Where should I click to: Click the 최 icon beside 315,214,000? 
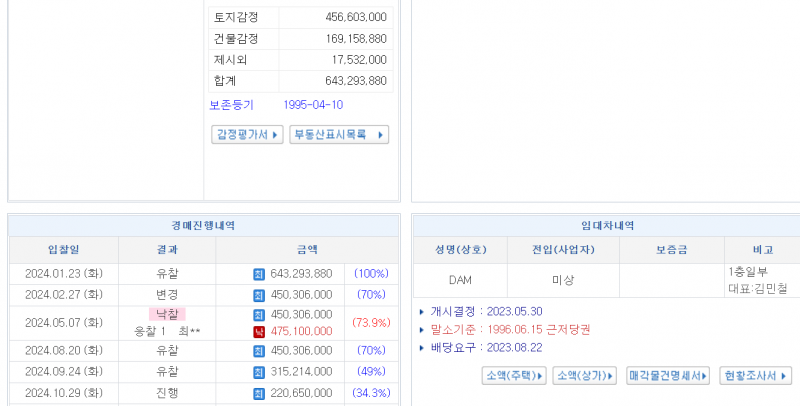[x=259, y=372]
